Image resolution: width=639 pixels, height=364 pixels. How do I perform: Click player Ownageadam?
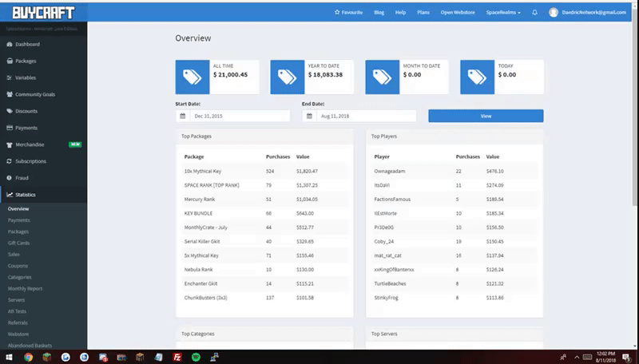(390, 171)
